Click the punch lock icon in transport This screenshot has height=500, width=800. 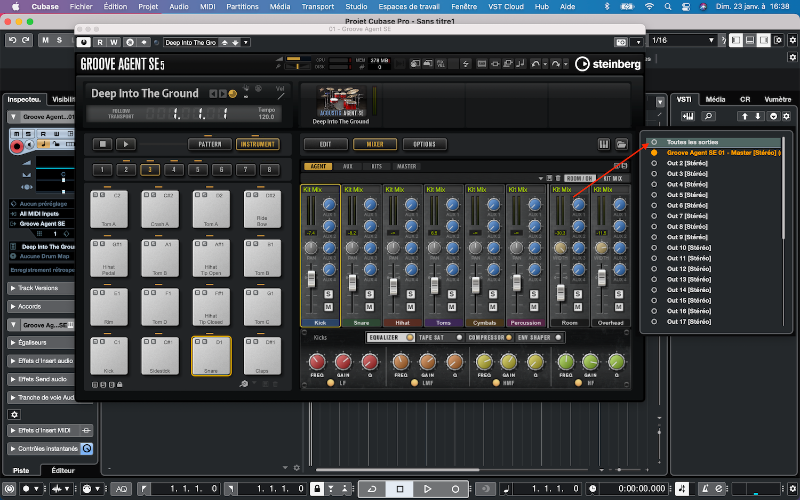pyautogui.click(x=317, y=489)
